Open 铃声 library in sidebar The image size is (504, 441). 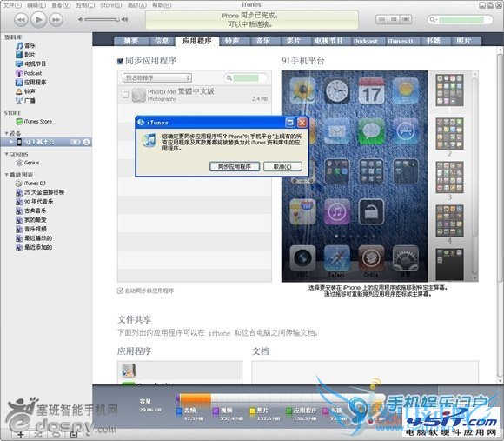pos(26,91)
